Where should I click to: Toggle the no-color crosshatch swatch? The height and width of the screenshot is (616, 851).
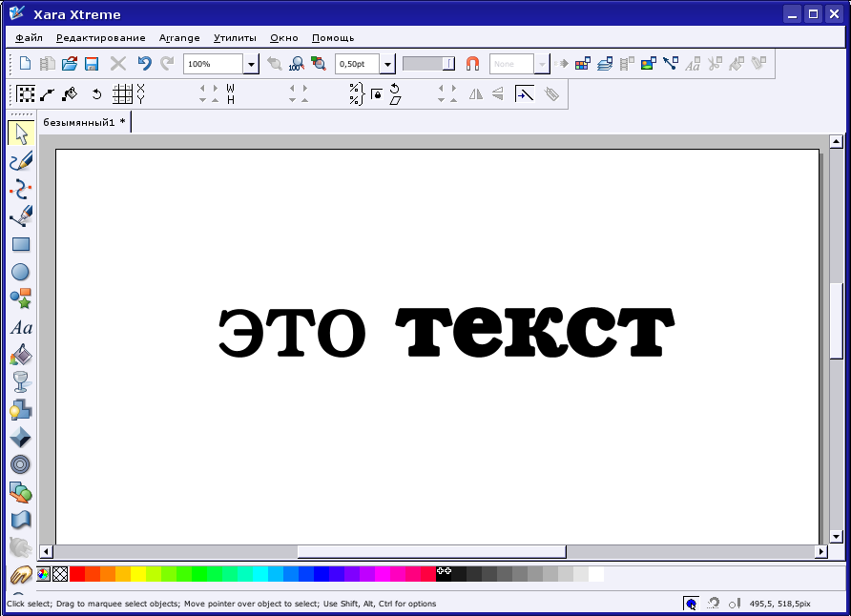point(60,574)
